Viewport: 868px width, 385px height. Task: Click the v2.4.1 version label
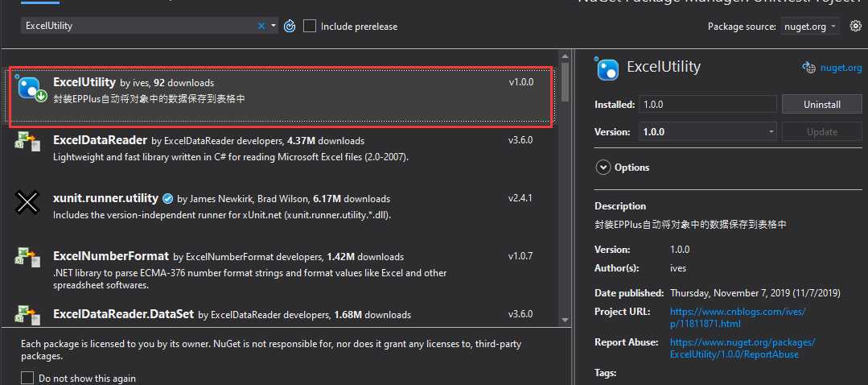click(520, 198)
